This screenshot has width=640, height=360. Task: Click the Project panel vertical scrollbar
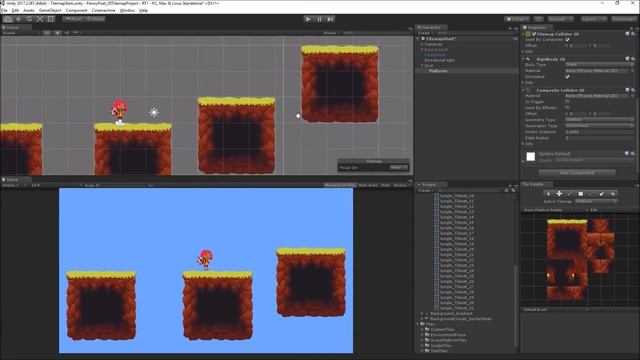tap(516, 306)
